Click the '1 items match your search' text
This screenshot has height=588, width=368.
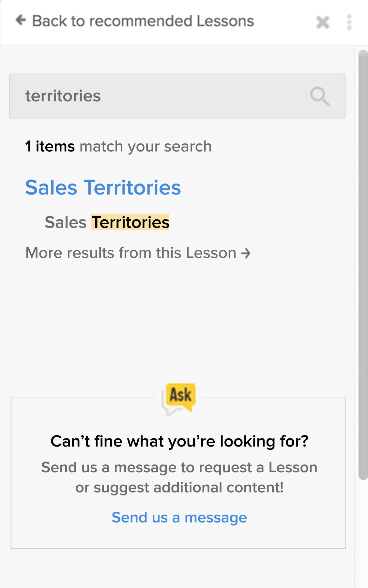tap(118, 146)
